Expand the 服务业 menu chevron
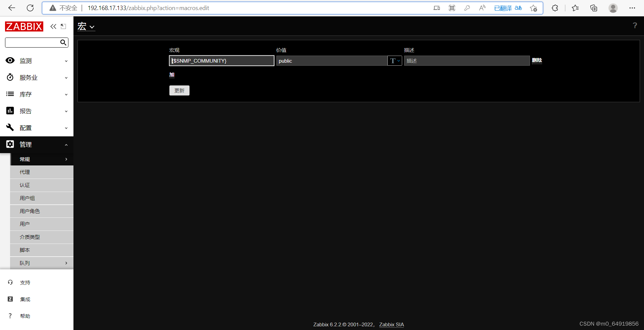Image resolution: width=644 pixels, height=330 pixels. [66, 78]
